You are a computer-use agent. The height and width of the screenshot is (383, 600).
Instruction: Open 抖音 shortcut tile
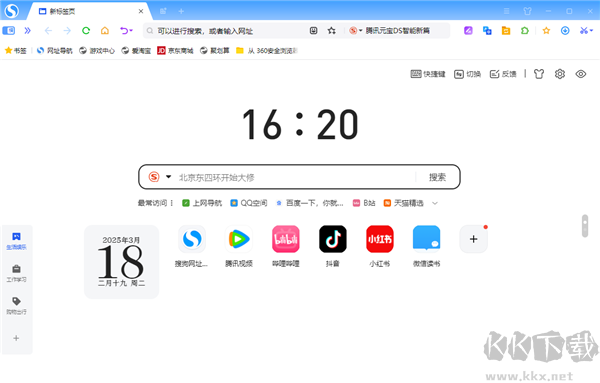pyautogui.click(x=333, y=246)
